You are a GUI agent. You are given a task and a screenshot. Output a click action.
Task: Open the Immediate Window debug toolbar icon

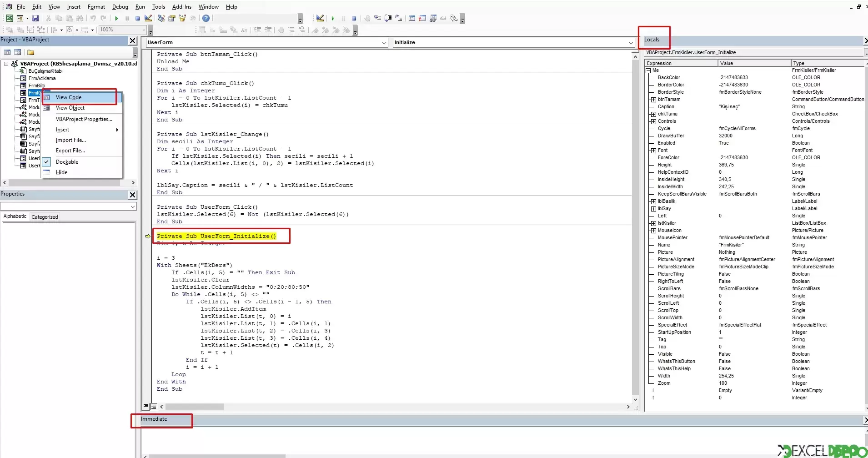click(422, 18)
